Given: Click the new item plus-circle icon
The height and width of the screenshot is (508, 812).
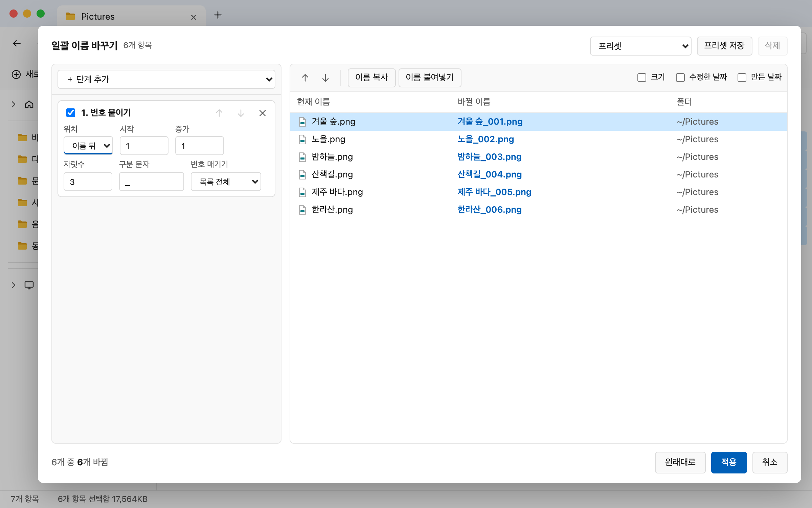Looking at the screenshot, I should pos(16,74).
